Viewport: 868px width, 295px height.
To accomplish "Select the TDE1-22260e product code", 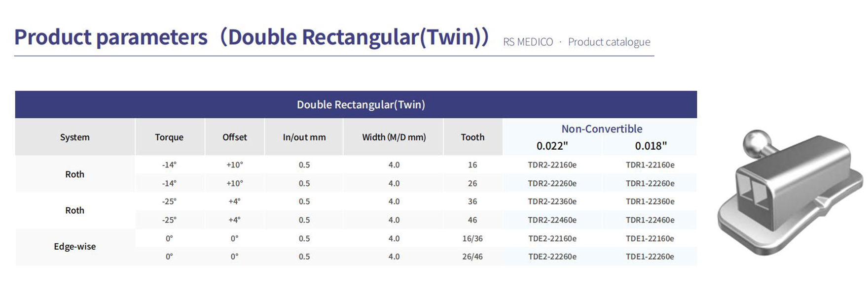I will 650,257.
